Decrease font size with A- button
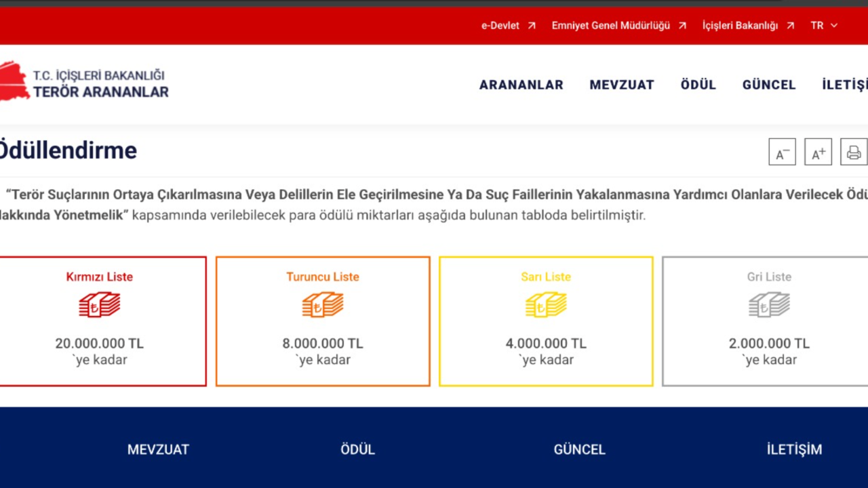868x488 pixels. (x=782, y=152)
